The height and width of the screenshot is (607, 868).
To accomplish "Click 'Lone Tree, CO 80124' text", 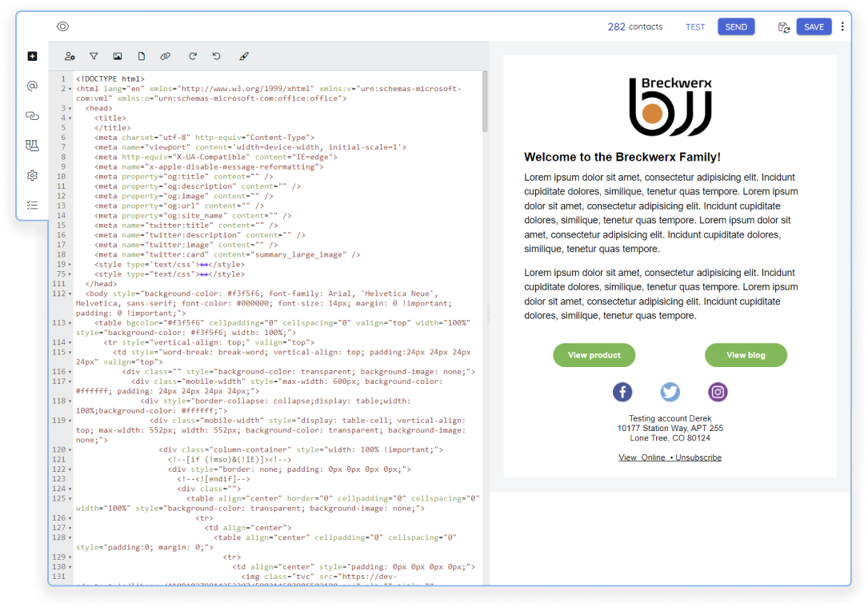I will (x=670, y=438).
